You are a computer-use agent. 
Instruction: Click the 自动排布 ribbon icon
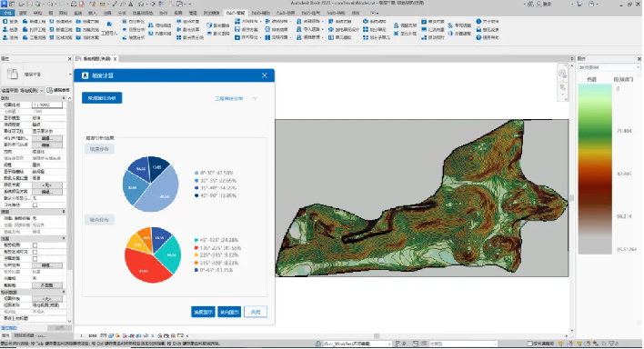[x=424, y=37]
